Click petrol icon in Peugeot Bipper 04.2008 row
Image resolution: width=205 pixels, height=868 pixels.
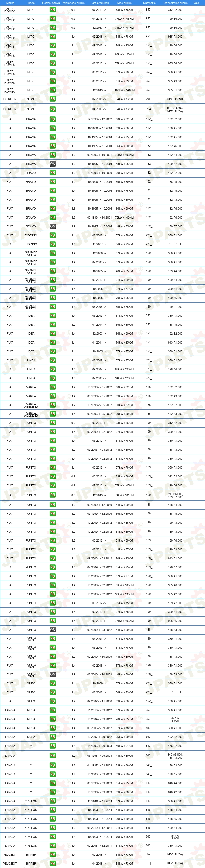coord(53,863)
